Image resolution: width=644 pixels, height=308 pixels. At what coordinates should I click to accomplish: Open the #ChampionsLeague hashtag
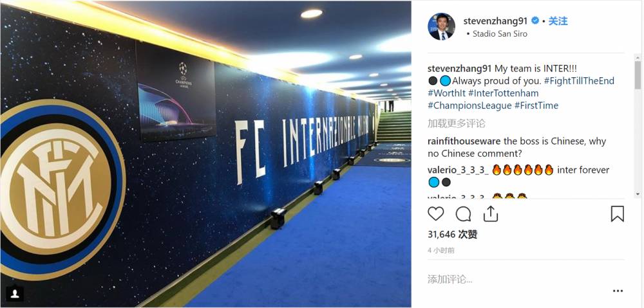coord(469,105)
